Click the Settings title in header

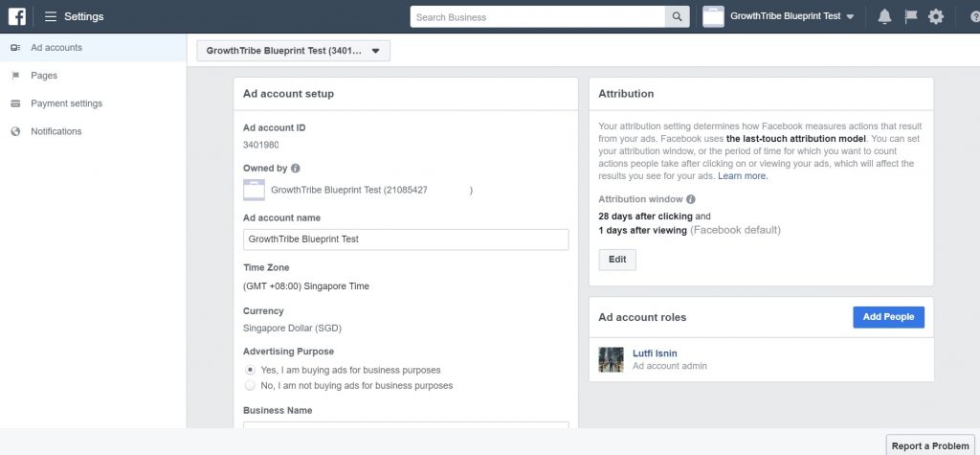84,17
